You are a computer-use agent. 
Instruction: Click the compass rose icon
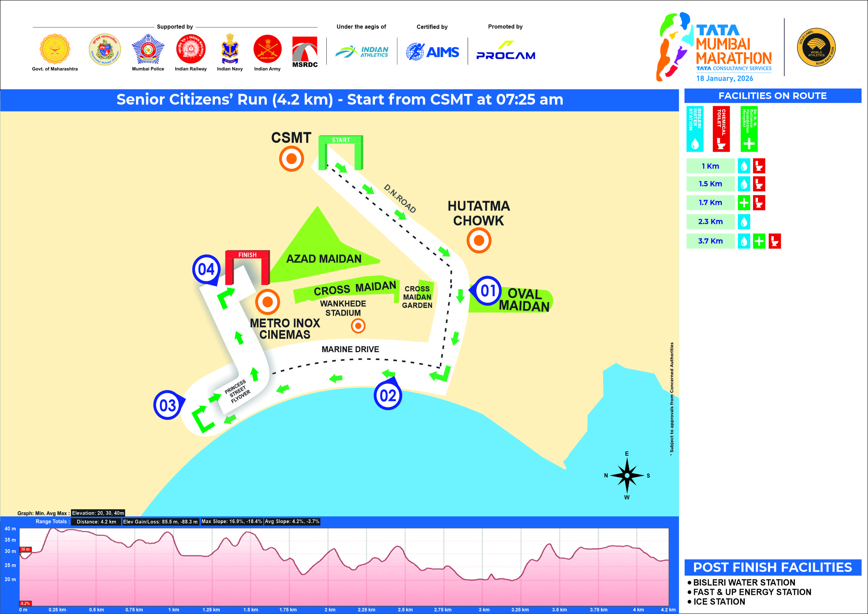[x=627, y=475]
